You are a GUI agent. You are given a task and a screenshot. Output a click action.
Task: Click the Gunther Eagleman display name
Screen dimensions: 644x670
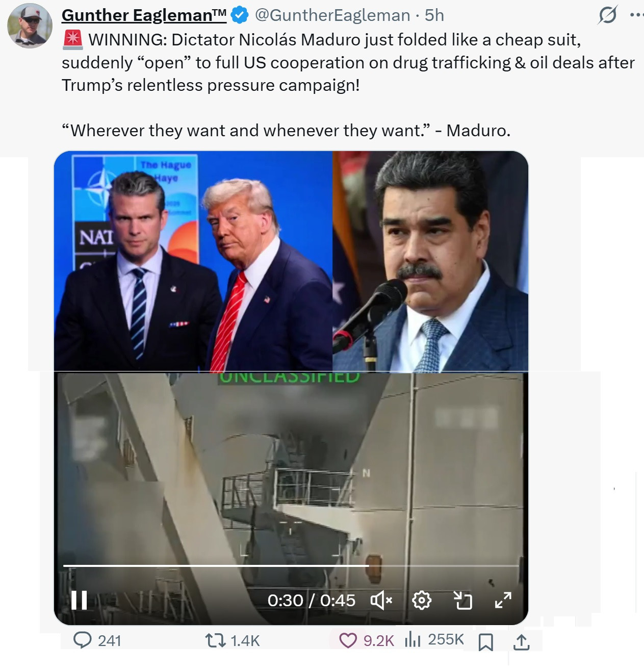[x=144, y=15]
